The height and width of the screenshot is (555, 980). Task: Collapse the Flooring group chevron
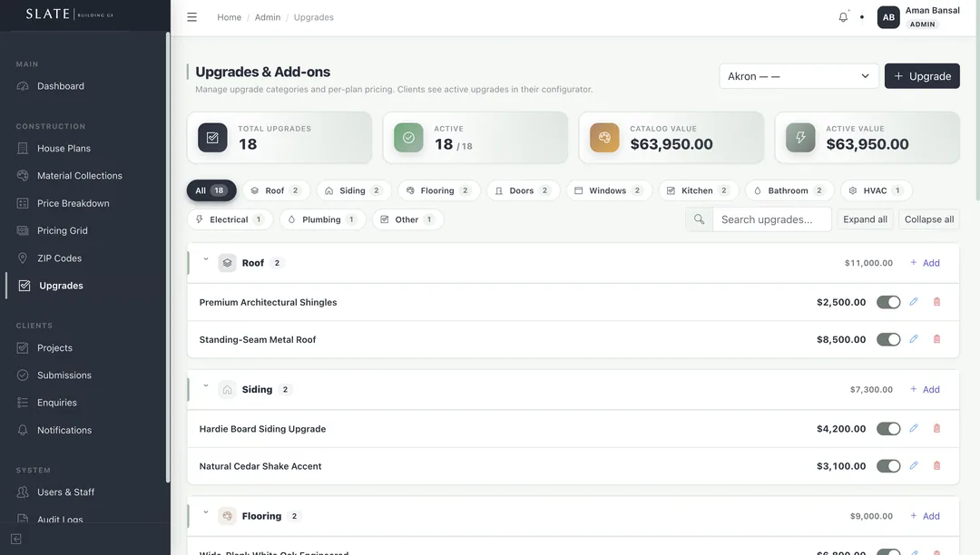tap(206, 512)
